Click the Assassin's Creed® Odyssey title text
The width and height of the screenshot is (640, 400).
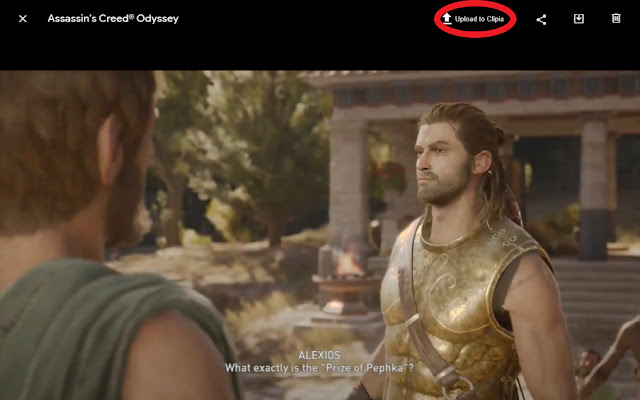113,19
